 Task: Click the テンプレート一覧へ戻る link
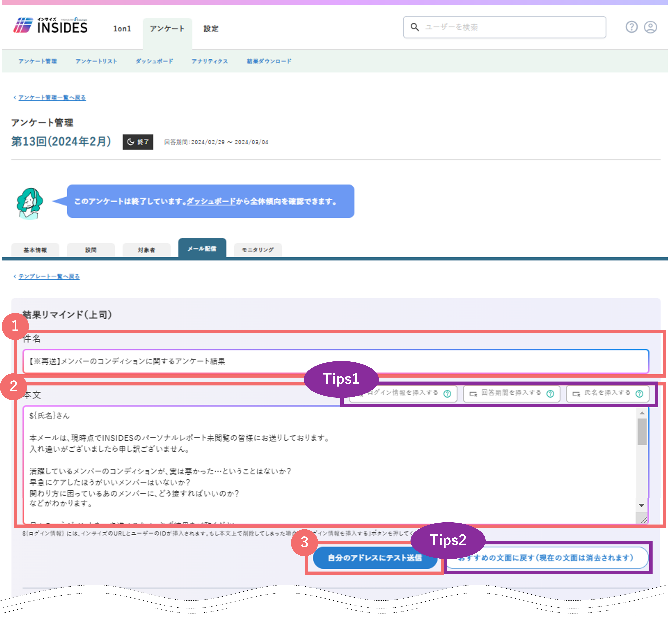point(49,276)
